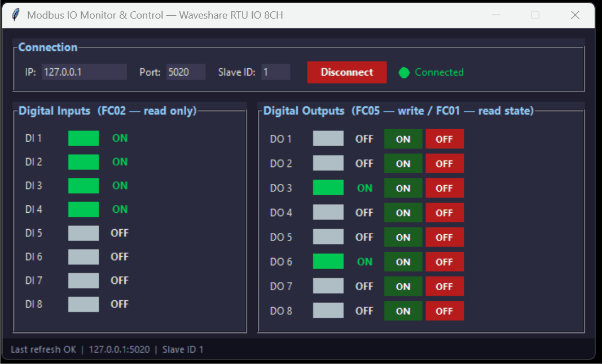This screenshot has height=364, width=602.
Task: Click the 'Connection' group heading
Action: pos(47,47)
